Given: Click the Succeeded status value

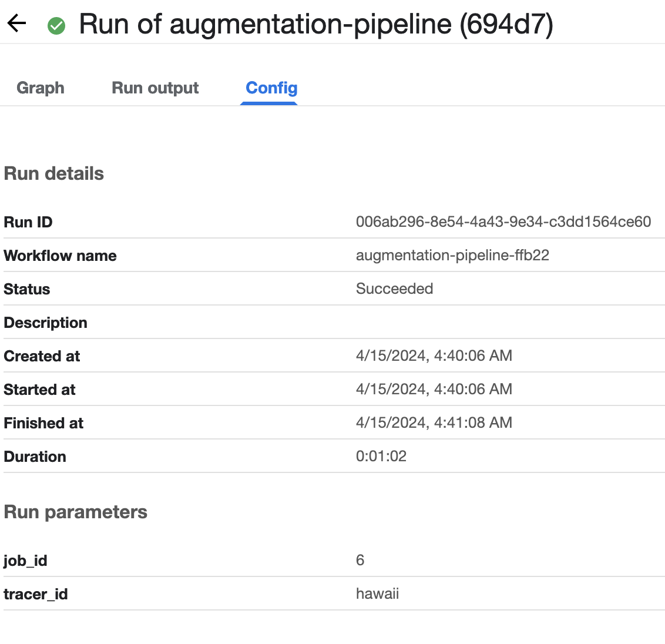Looking at the screenshot, I should click(x=394, y=289).
